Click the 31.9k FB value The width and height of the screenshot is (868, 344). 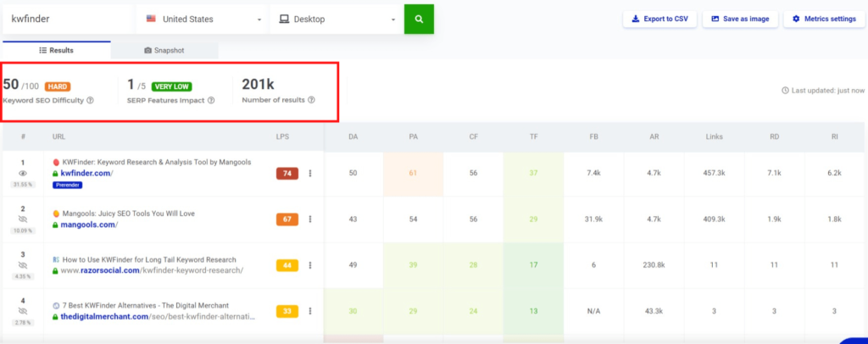click(x=593, y=219)
